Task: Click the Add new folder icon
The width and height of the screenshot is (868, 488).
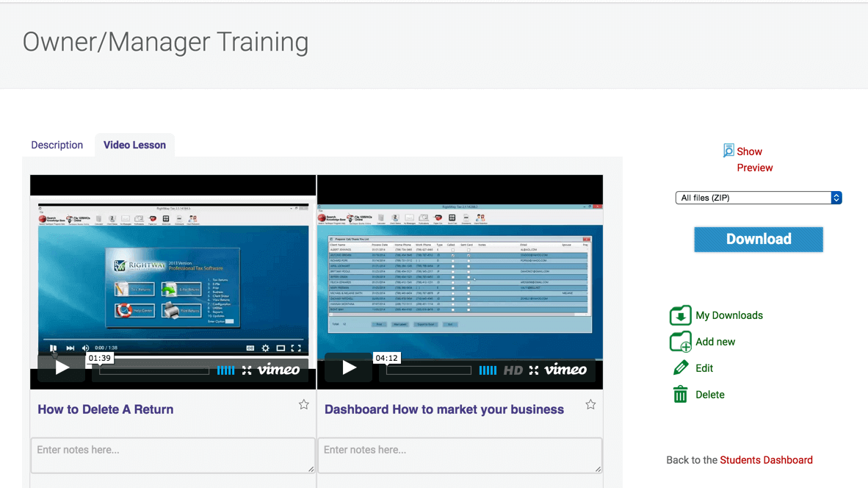Action: 680,342
